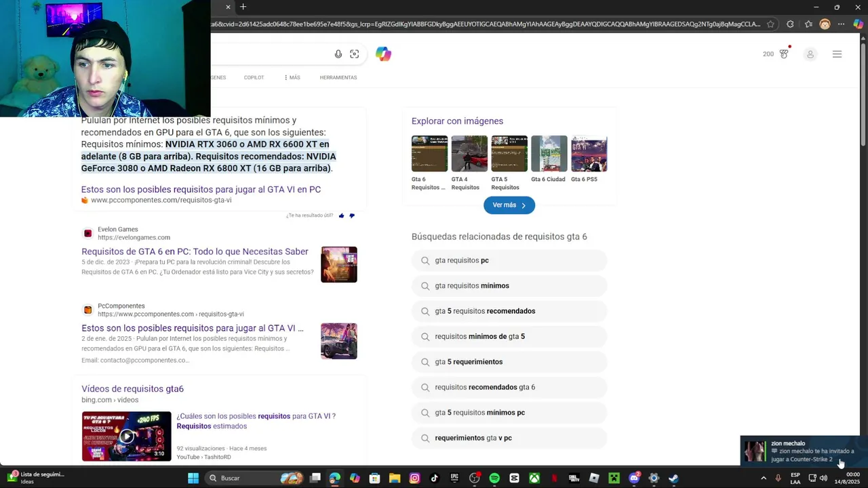
Task: Start voice search with the microphone icon
Action: click(x=338, y=54)
